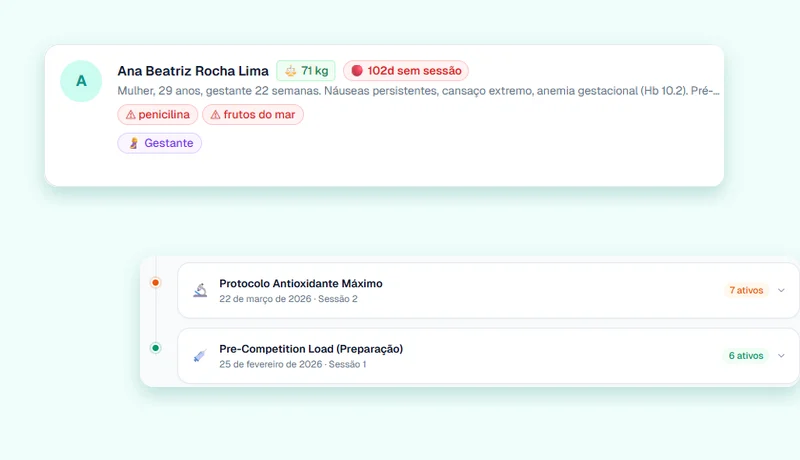
Task: Click the scale icon beside 71 kg
Action: pyautogui.click(x=290, y=71)
